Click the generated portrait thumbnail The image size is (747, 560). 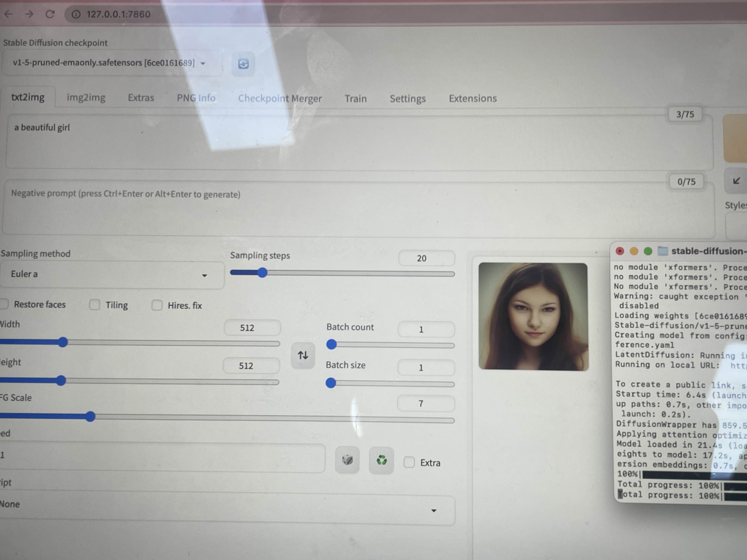533,316
